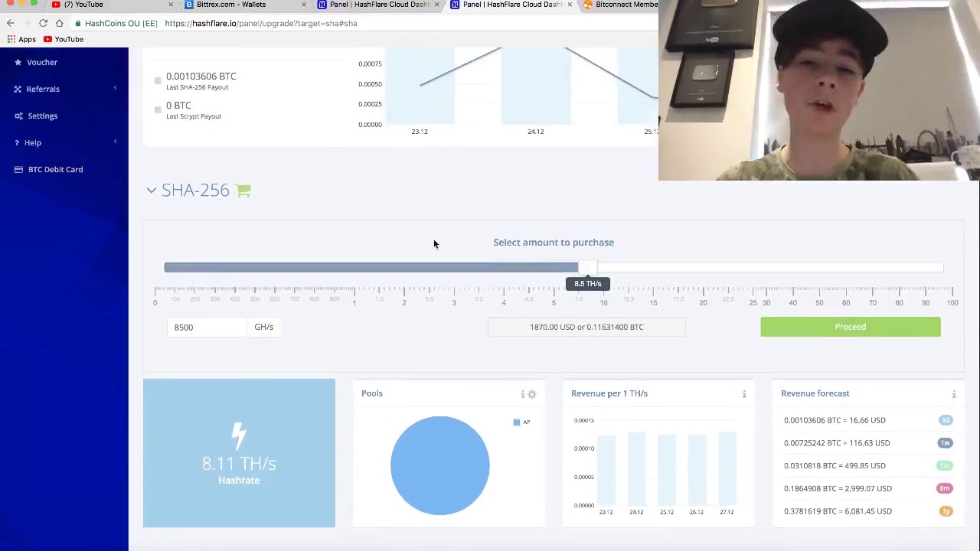Click the Settings gears icon in sidebar
The image size is (980, 551).
click(18, 116)
